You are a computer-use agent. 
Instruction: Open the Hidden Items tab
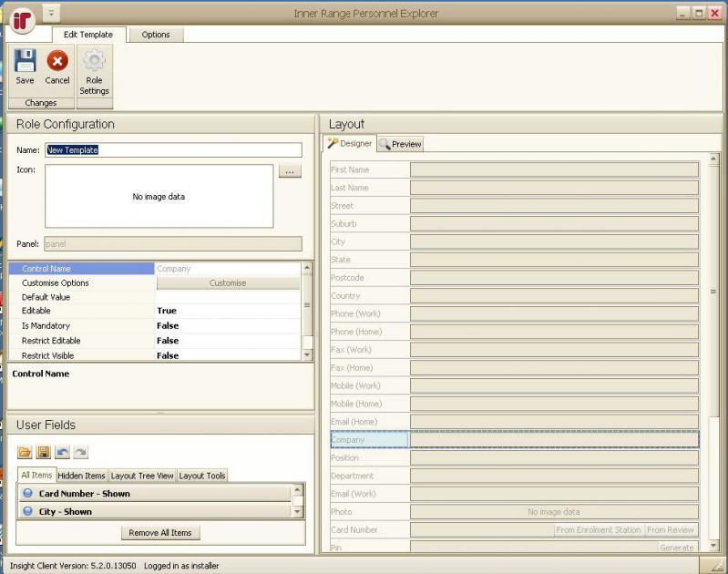[x=82, y=476]
